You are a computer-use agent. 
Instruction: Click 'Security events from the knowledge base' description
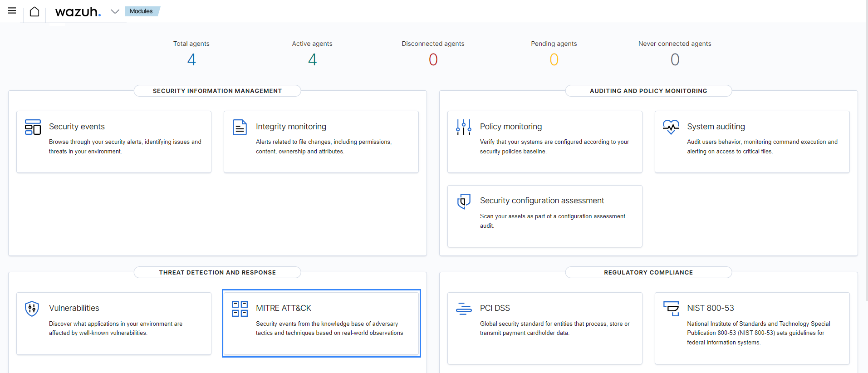(x=329, y=328)
